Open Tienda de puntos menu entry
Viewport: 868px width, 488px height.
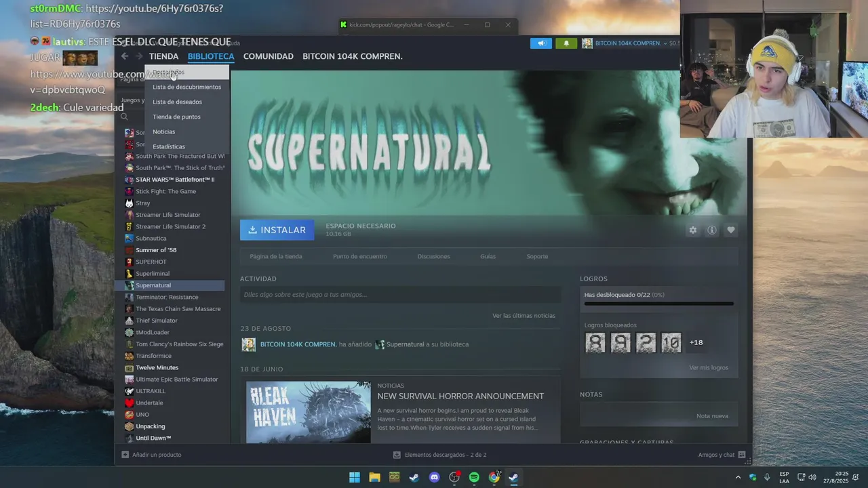tap(176, 117)
